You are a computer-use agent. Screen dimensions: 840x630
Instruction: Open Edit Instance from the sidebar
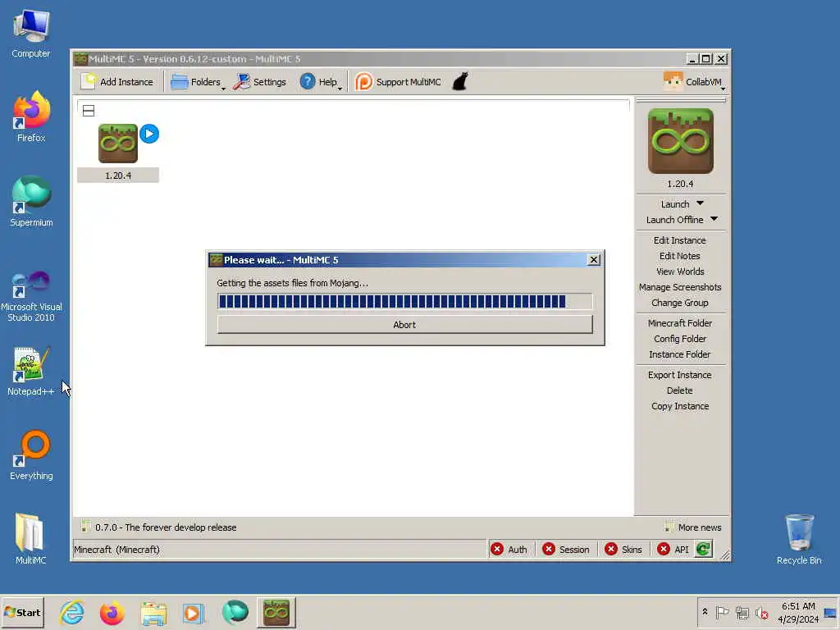(680, 240)
